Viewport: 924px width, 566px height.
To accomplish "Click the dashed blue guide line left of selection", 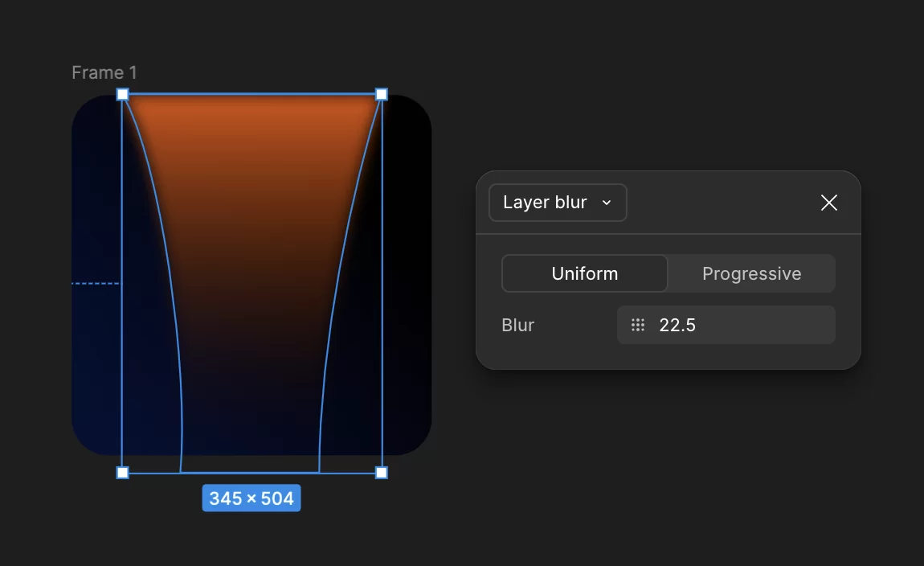I will (95, 284).
